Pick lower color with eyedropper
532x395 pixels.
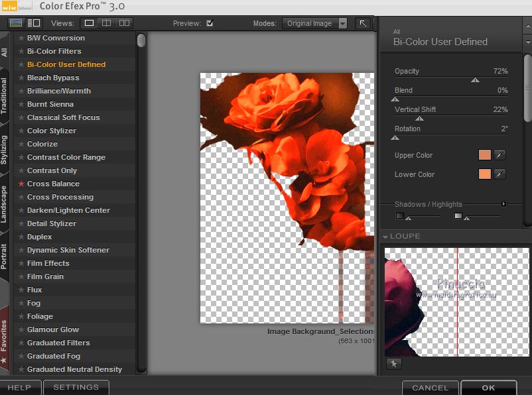(x=500, y=174)
